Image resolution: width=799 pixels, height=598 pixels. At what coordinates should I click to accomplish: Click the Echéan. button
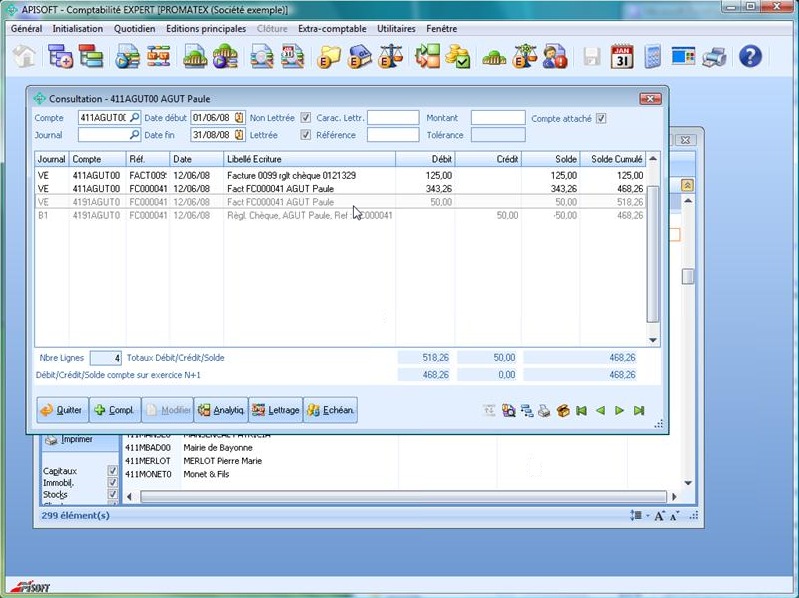(330, 410)
